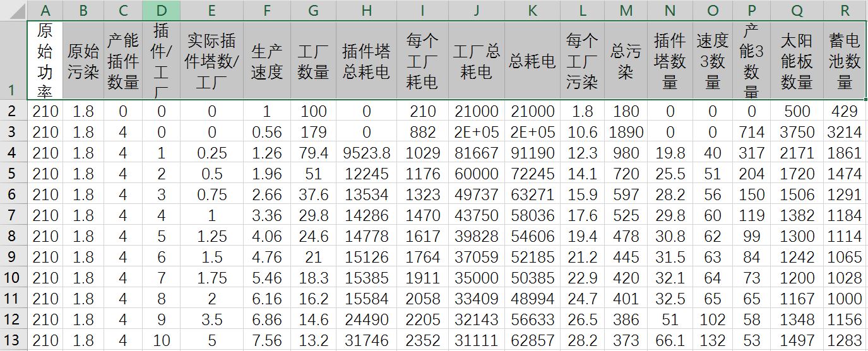Click header cell 实际插件塔数/工厂
This screenshot has width=868, height=351.
(x=211, y=60)
